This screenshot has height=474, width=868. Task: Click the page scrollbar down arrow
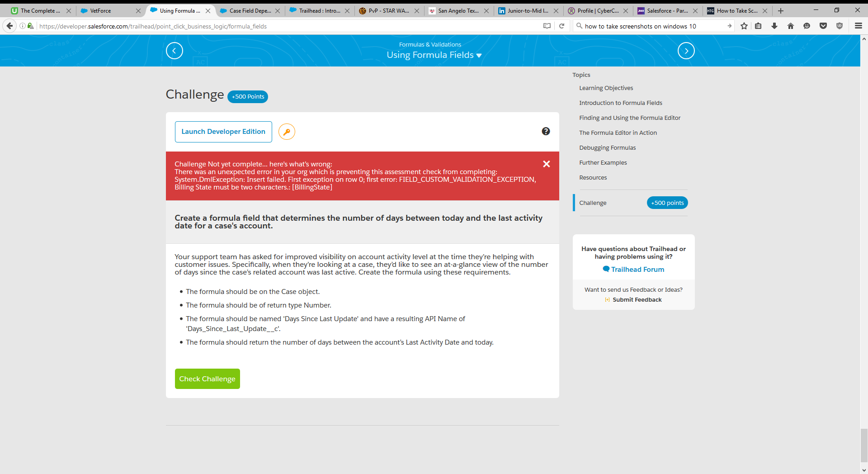(864, 470)
